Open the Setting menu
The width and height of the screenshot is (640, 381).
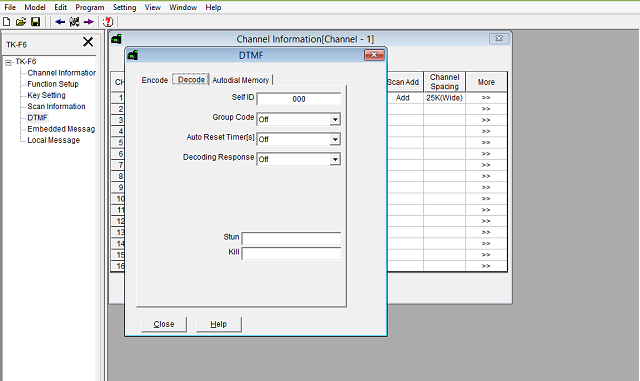(x=124, y=7)
